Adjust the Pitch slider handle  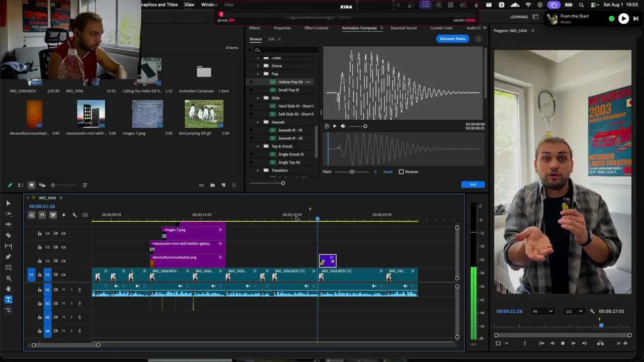tap(352, 172)
